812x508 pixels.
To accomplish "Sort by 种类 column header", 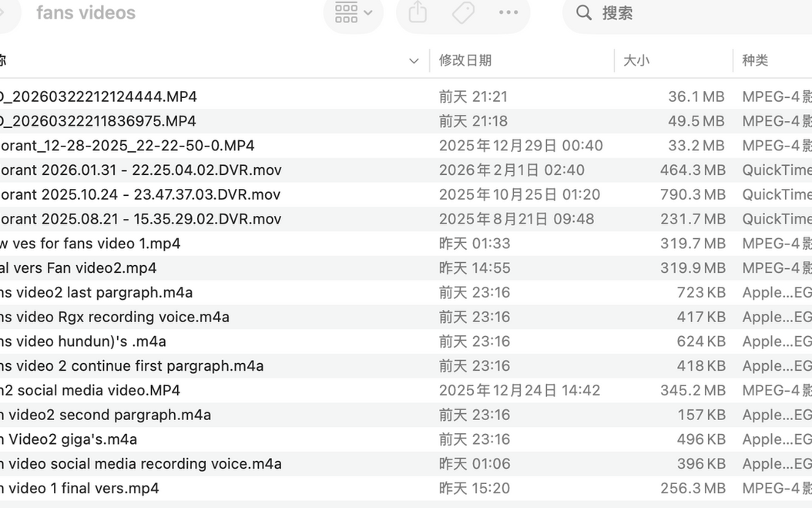I will (755, 60).
